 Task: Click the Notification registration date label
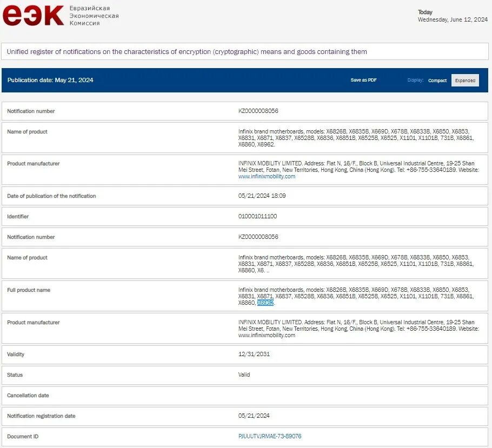41,416
